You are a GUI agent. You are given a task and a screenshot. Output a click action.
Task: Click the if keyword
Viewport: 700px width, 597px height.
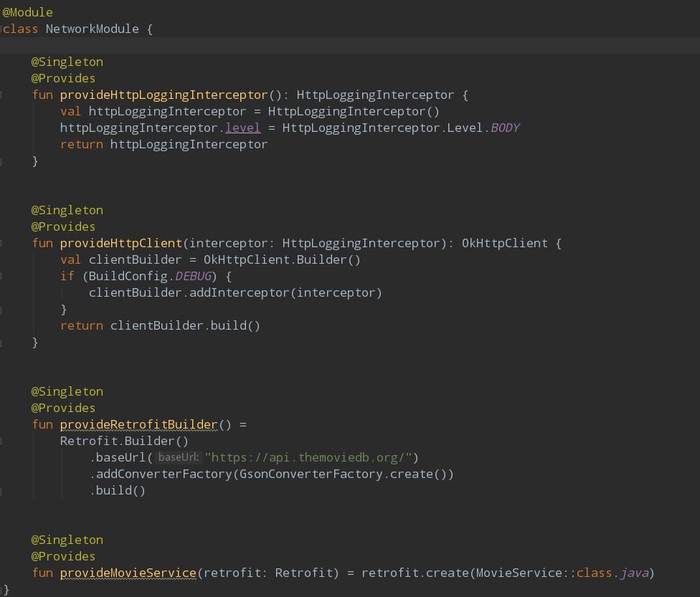click(x=67, y=276)
